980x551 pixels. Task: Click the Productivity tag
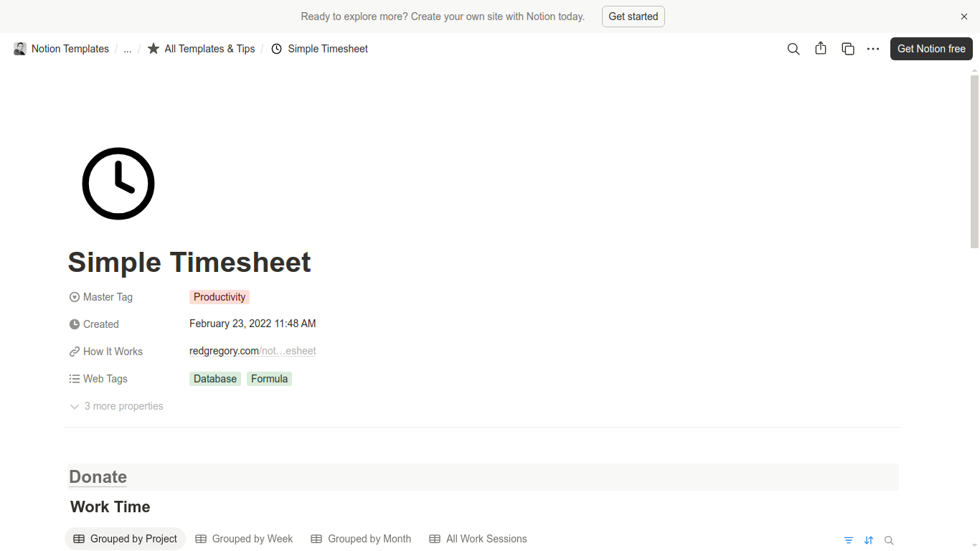click(220, 297)
